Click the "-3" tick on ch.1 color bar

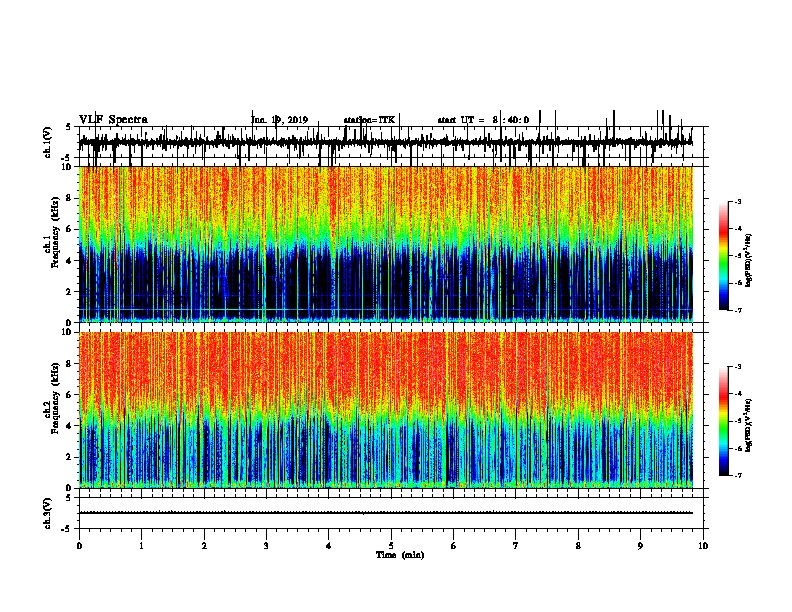tap(738, 201)
